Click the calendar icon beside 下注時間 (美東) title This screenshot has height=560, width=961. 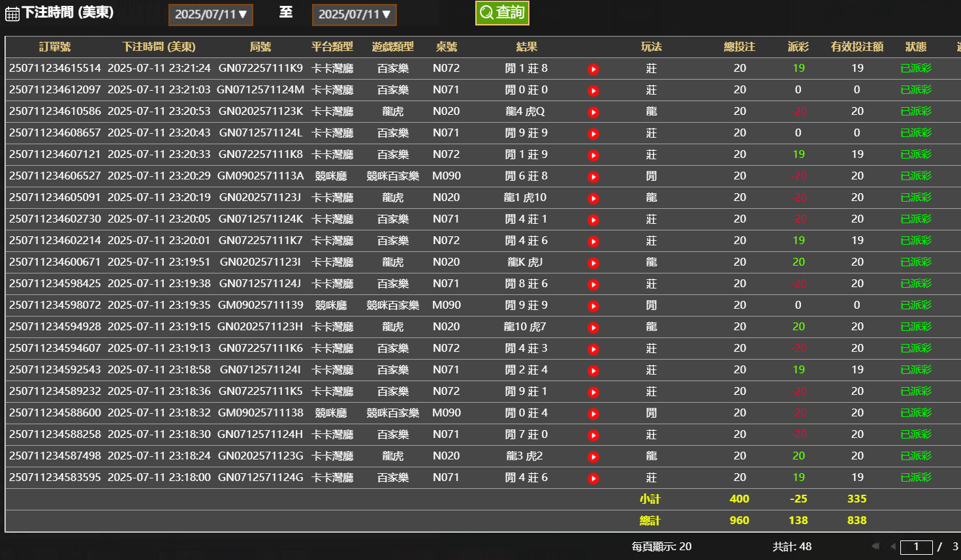(x=11, y=12)
